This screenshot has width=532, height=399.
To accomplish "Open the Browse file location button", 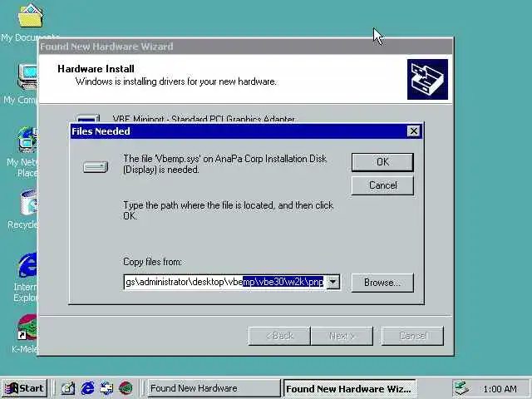I will (382, 283).
